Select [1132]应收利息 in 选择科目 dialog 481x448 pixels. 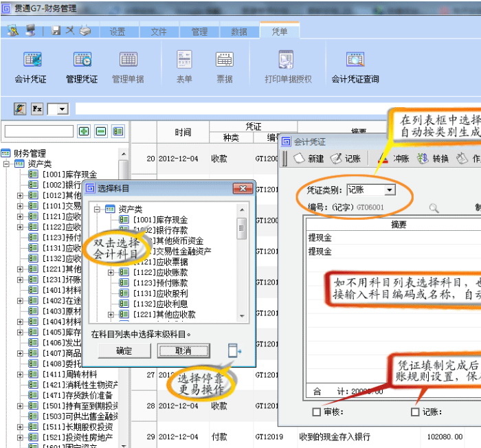[x=160, y=304]
